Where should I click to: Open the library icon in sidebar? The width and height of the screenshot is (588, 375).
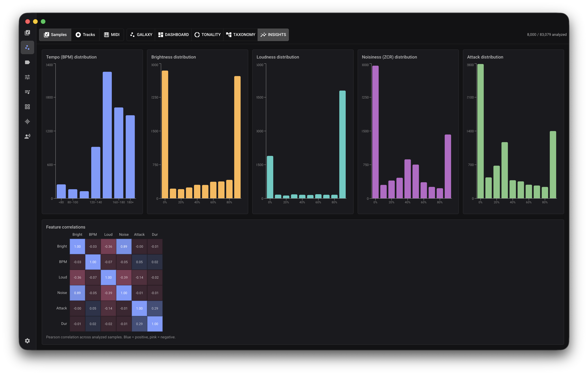pos(27,33)
